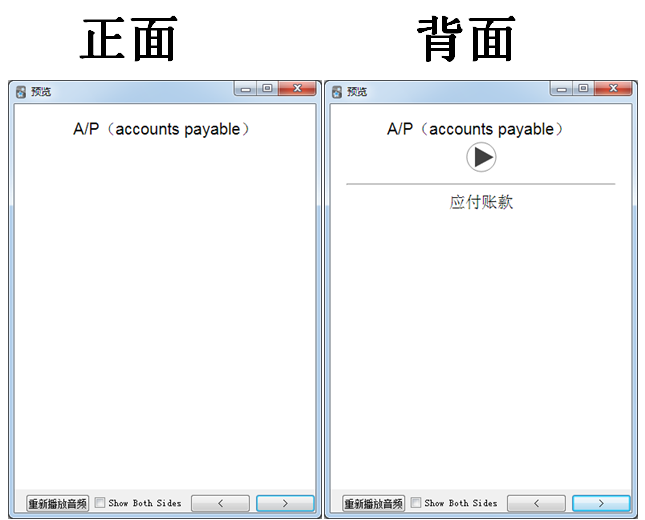Screen dimensions: 645x520
Task: Go to previous card in right preview window
Action: click(x=536, y=503)
